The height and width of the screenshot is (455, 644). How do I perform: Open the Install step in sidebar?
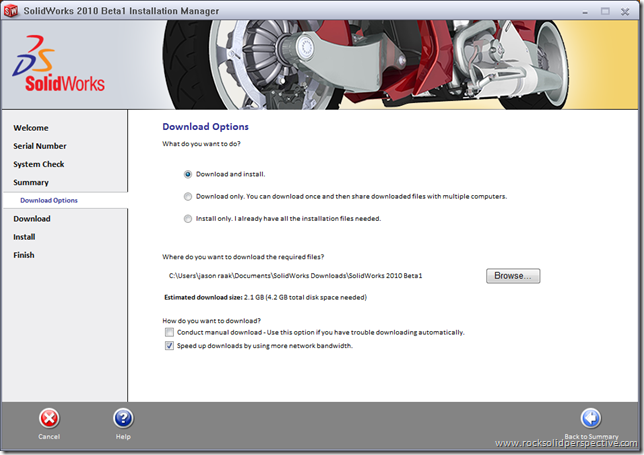pyautogui.click(x=24, y=237)
